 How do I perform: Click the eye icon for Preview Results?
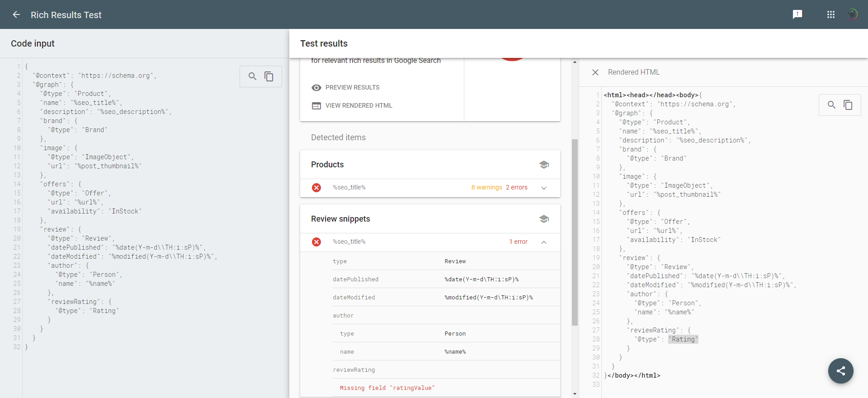(x=316, y=88)
